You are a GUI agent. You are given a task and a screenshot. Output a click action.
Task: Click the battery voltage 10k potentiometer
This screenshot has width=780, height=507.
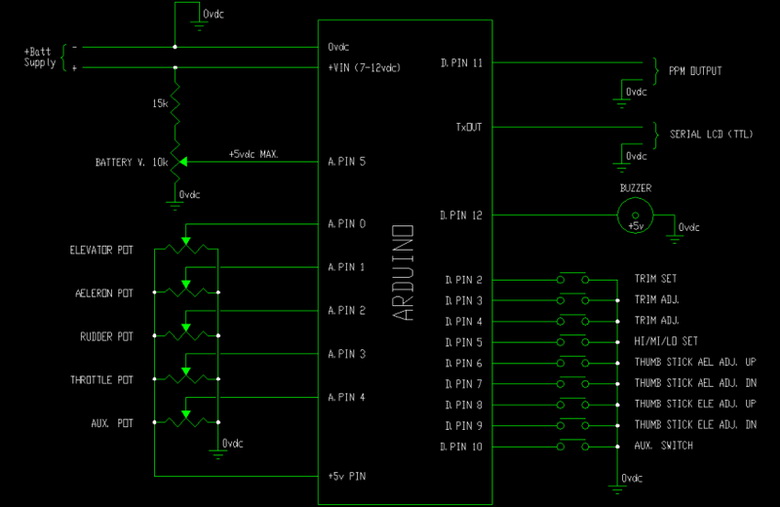[x=176, y=161]
